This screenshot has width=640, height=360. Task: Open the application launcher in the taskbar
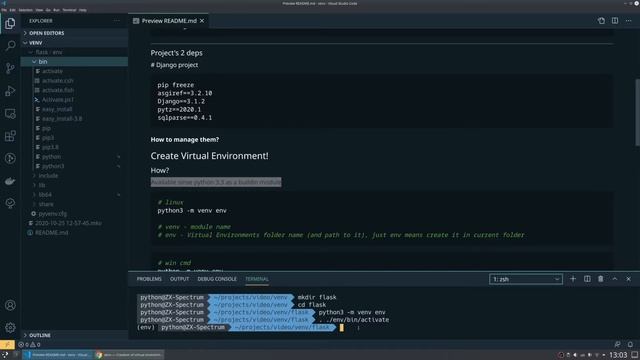tap(5, 355)
